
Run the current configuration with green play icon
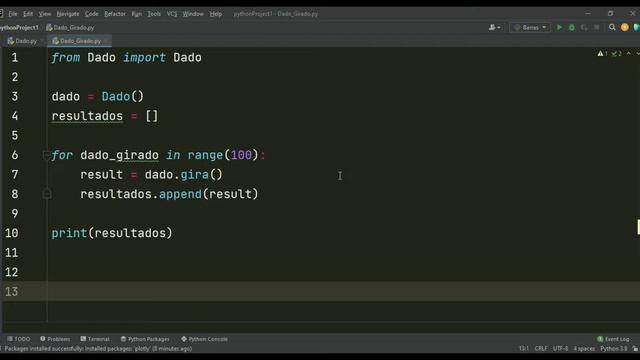(x=560, y=27)
